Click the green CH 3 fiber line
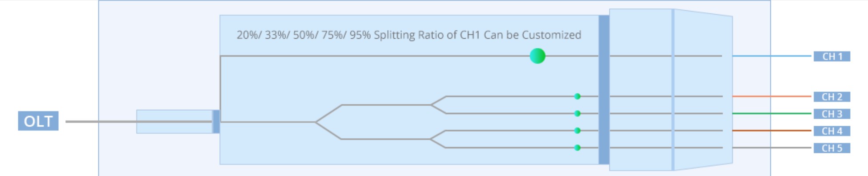868x176 pixels. (772, 113)
